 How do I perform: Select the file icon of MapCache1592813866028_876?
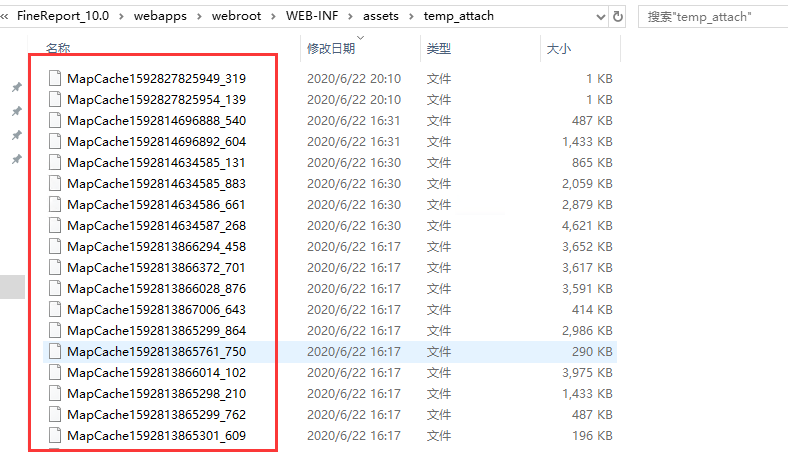click(x=55, y=289)
